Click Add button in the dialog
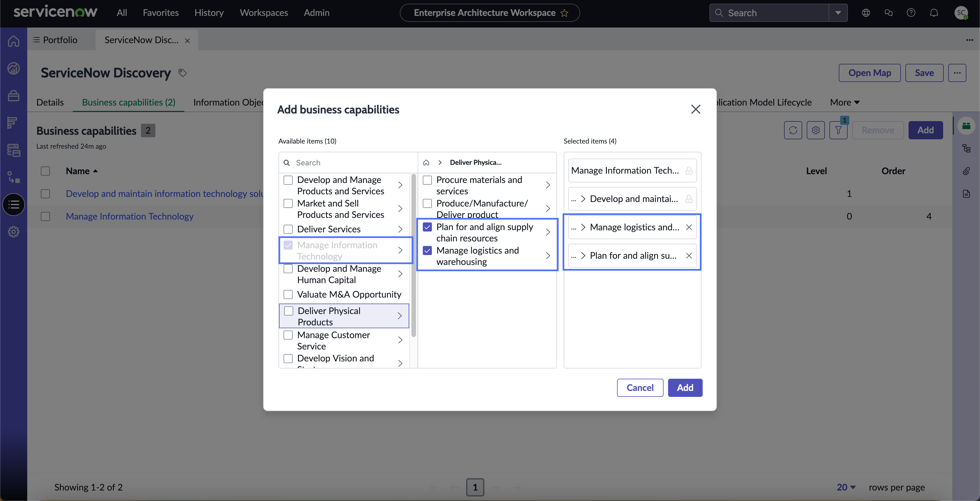This screenshot has width=980, height=501. point(685,388)
